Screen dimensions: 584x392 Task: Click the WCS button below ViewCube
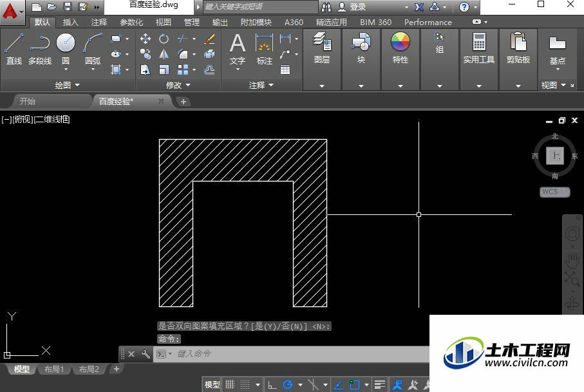(554, 192)
